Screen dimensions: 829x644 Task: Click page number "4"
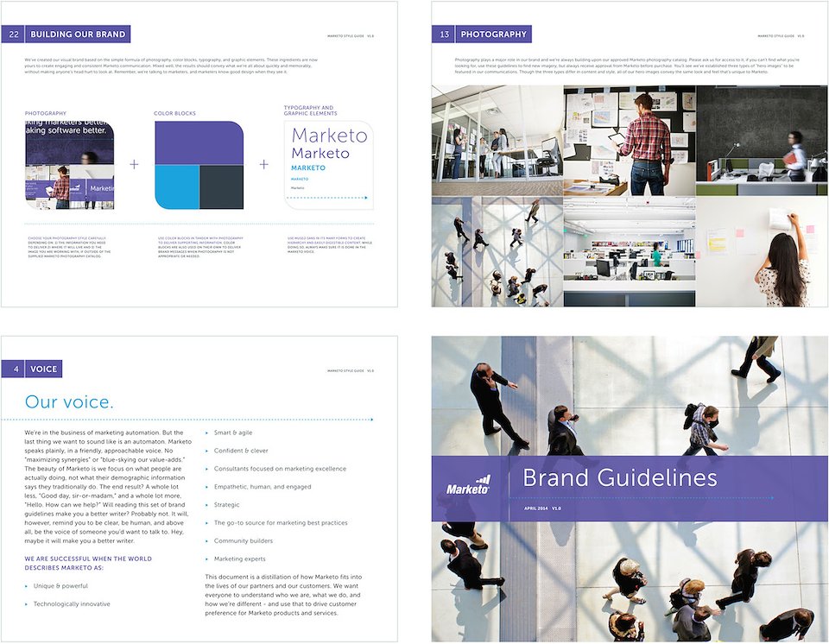16,369
